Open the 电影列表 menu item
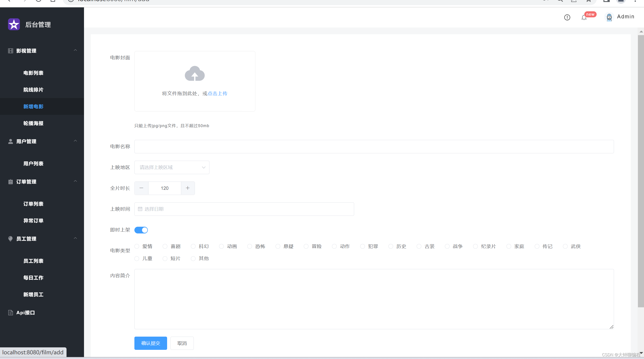 pyautogui.click(x=33, y=73)
